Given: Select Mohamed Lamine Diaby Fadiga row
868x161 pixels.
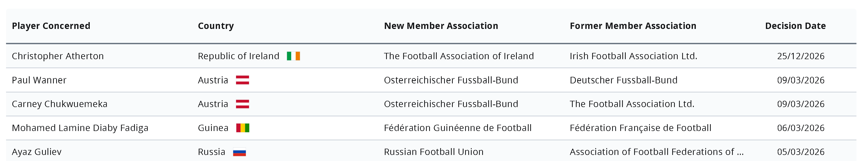Looking at the screenshot, I should [x=80, y=128].
